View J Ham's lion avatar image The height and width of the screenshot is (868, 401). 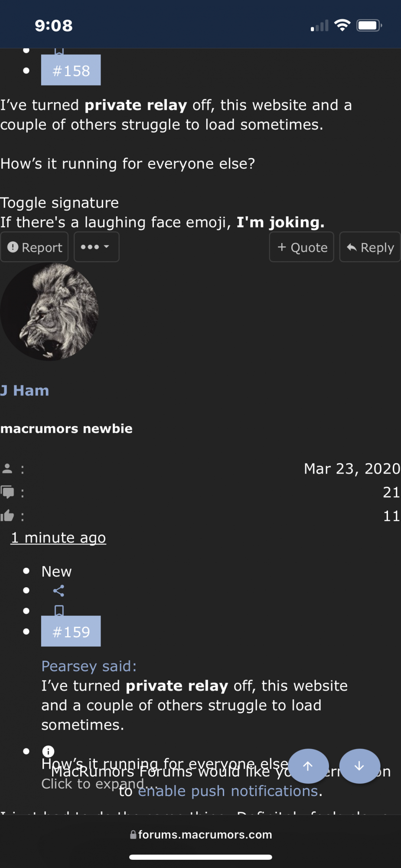point(49,312)
